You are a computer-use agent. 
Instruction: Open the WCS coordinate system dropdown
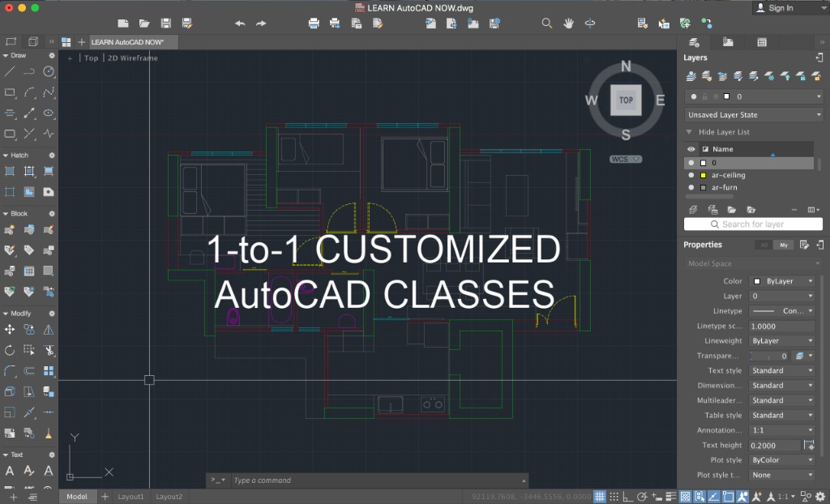coord(626,159)
